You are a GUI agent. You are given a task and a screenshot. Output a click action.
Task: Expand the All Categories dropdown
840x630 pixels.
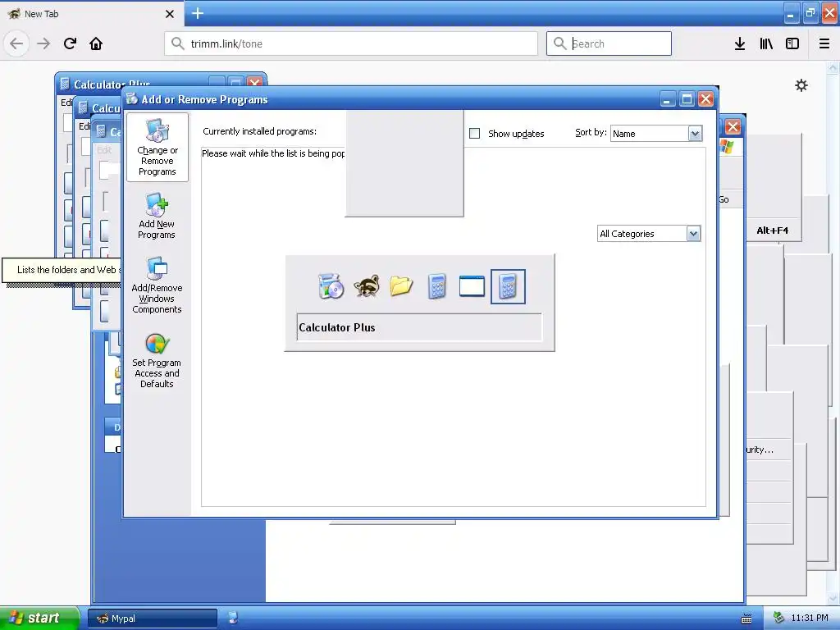tap(649, 234)
